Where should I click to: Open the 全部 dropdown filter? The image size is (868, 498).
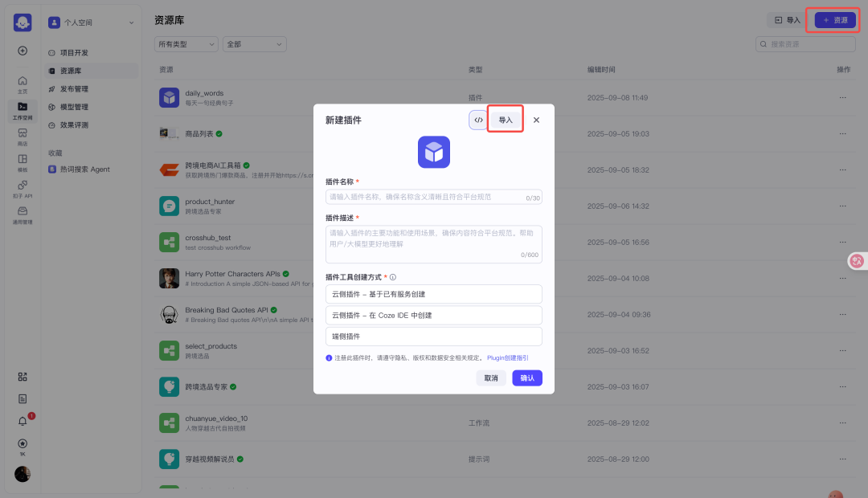click(254, 44)
